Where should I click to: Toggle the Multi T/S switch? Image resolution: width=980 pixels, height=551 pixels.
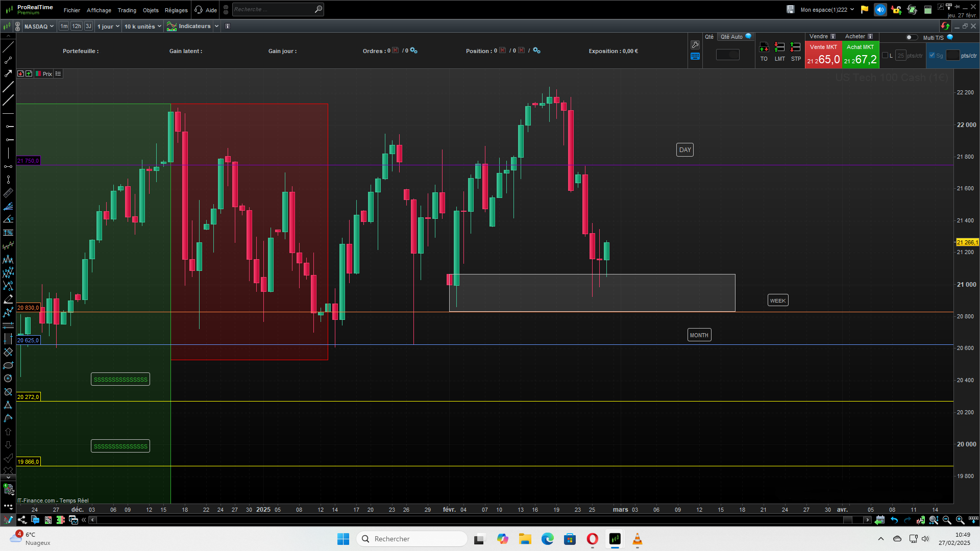[x=911, y=37]
